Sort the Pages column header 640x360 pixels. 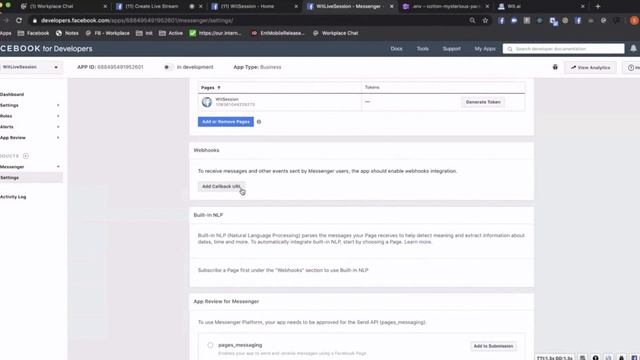click(x=211, y=88)
